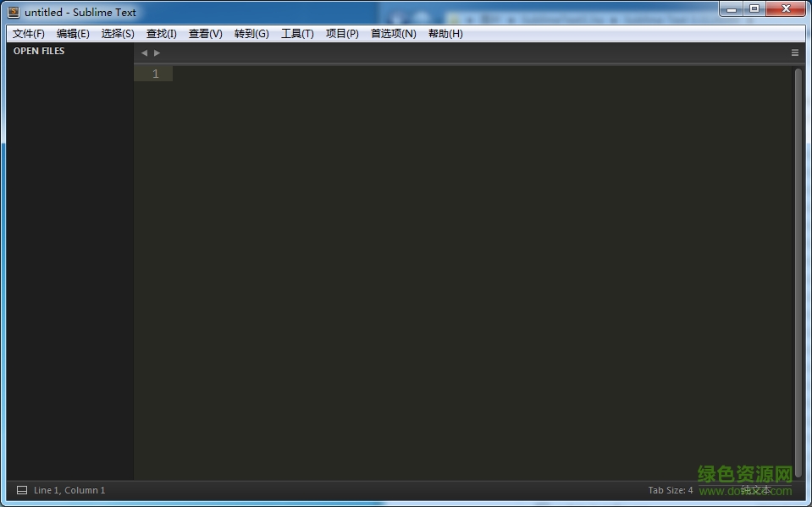Screen dimensions: 812x507
Task: Open the 首选项(N) menu
Action: (393, 34)
